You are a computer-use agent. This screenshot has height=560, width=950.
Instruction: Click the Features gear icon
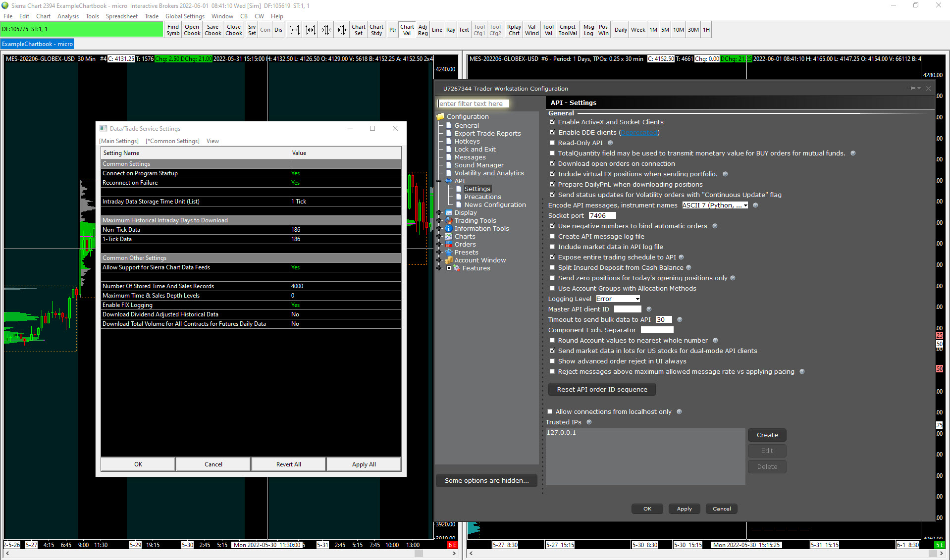pyautogui.click(x=457, y=268)
